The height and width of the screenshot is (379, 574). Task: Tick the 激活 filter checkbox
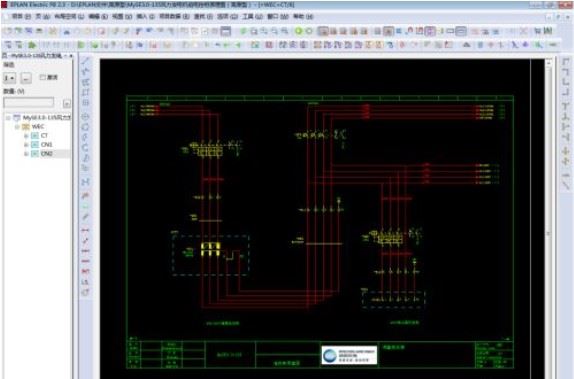43,77
